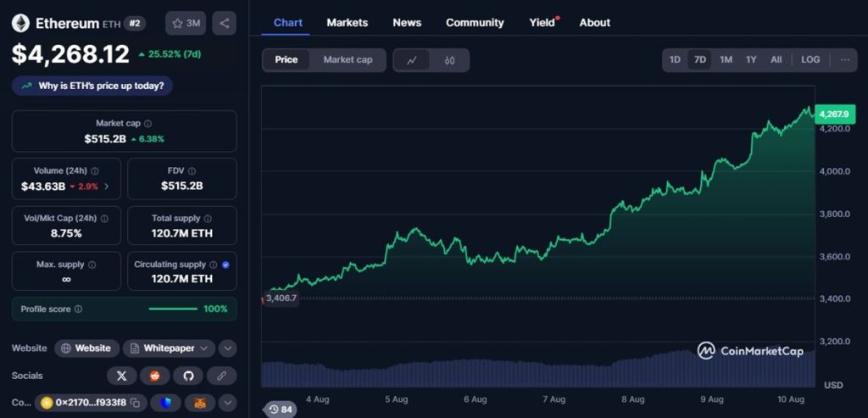868x418 pixels.
Task: Open the Markets tab
Action: tap(347, 23)
